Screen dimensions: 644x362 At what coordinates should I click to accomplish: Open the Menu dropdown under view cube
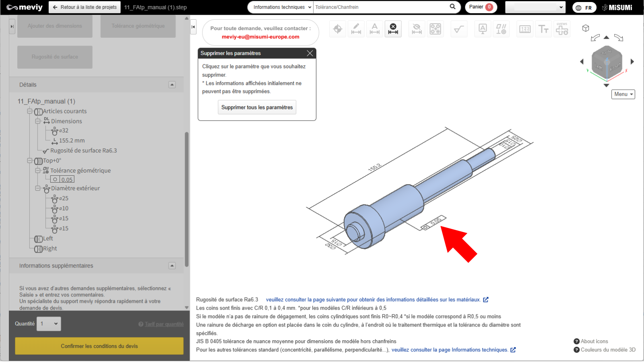pos(623,94)
